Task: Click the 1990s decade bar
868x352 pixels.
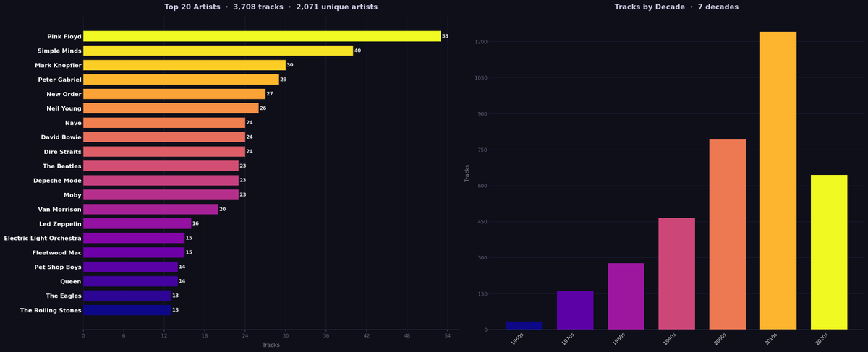Action: click(676, 274)
